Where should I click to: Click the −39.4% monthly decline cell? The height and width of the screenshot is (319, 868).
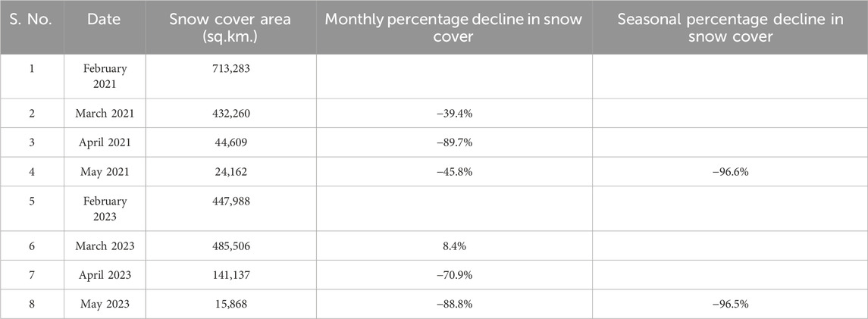click(x=454, y=114)
